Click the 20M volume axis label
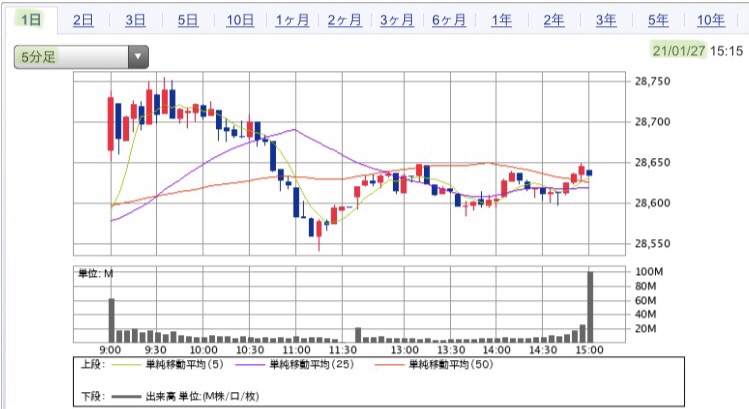Screen dimensions: 749x409 pos(645,329)
